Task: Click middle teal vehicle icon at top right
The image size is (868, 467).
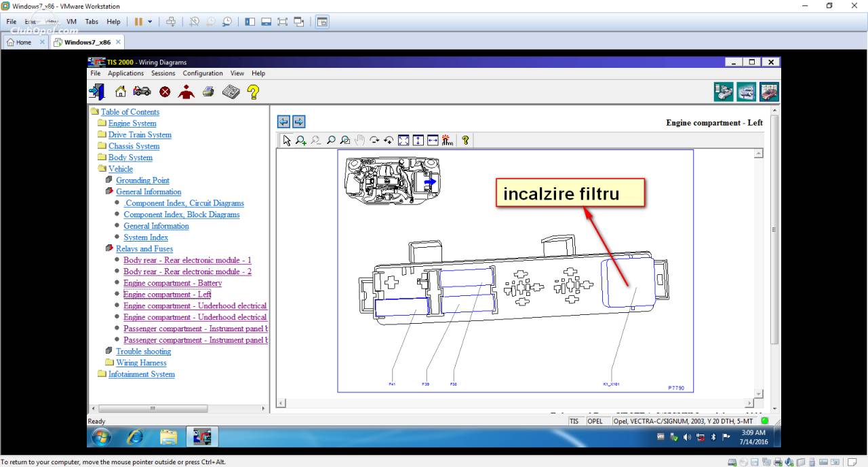Action: point(746,92)
